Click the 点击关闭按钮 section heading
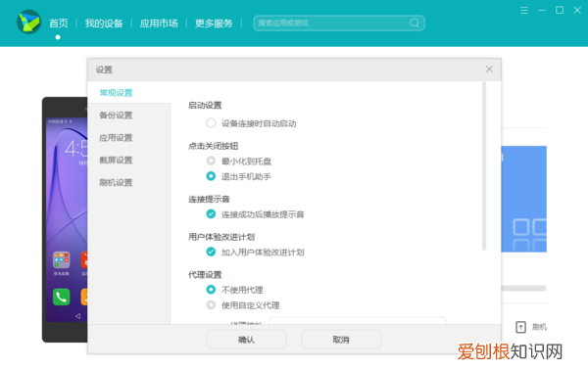The width and height of the screenshot is (588, 370). 213,146
